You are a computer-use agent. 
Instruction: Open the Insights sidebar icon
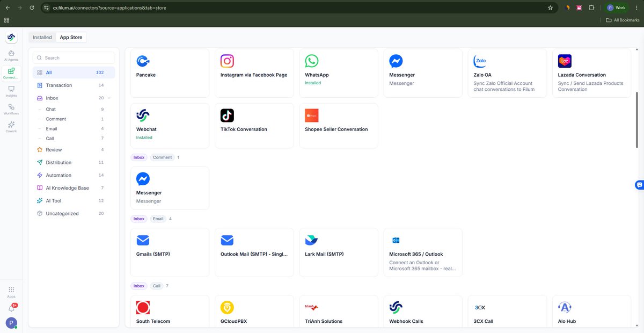(x=11, y=91)
